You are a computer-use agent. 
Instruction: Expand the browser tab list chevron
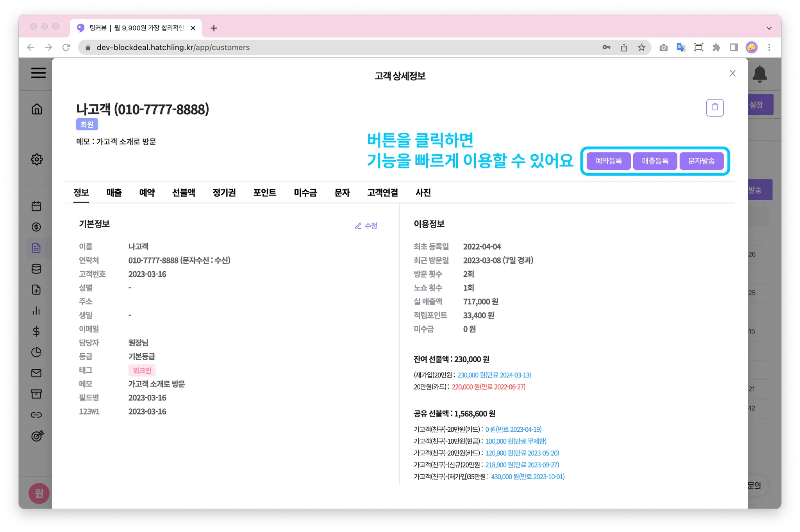pyautogui.click(x=769, y=28)
